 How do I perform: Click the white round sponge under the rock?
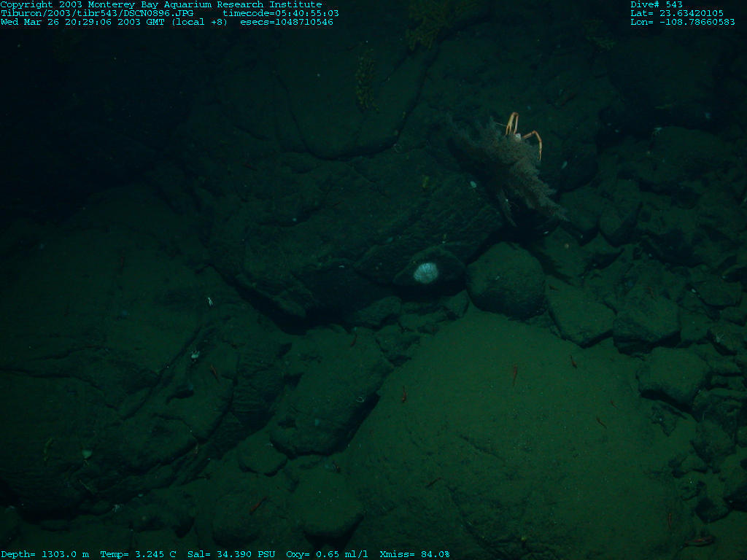pyautogui.click(x=425, y=273)
